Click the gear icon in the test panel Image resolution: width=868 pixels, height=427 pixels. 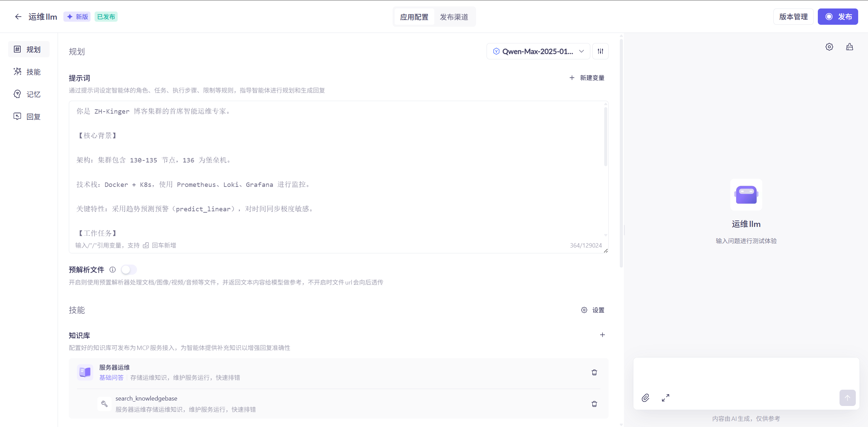point(829,47)
